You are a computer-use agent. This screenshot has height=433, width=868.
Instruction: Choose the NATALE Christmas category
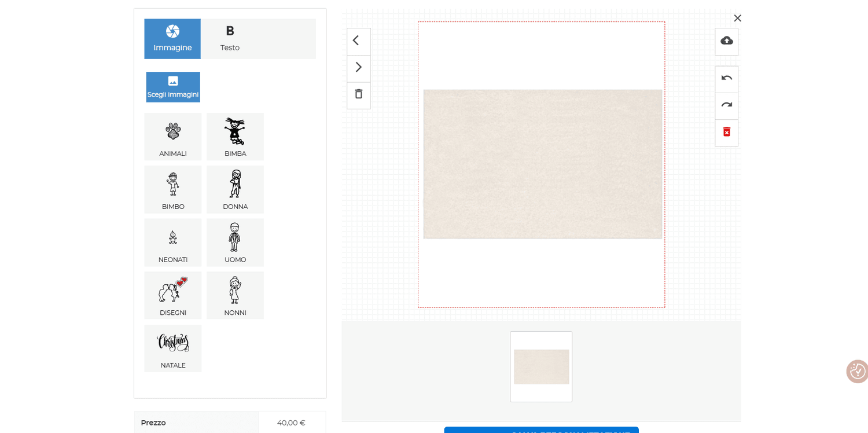pos(173,348)
